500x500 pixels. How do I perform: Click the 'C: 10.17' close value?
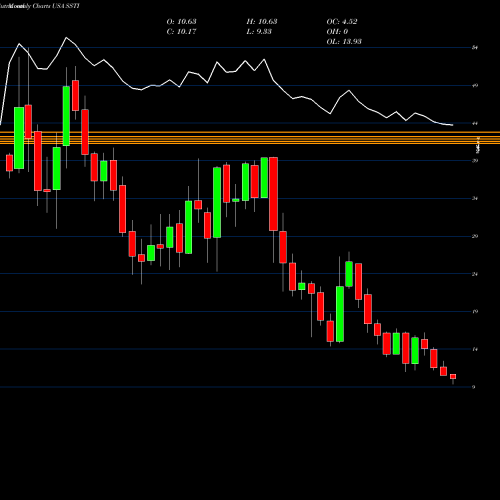click(x=181, y=31)
